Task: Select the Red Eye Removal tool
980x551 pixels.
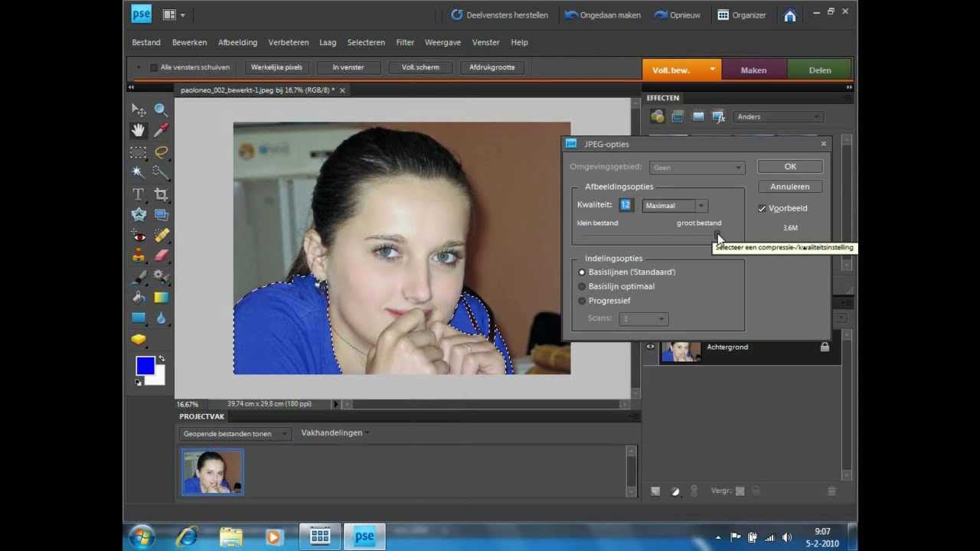Action: (139, 235)
